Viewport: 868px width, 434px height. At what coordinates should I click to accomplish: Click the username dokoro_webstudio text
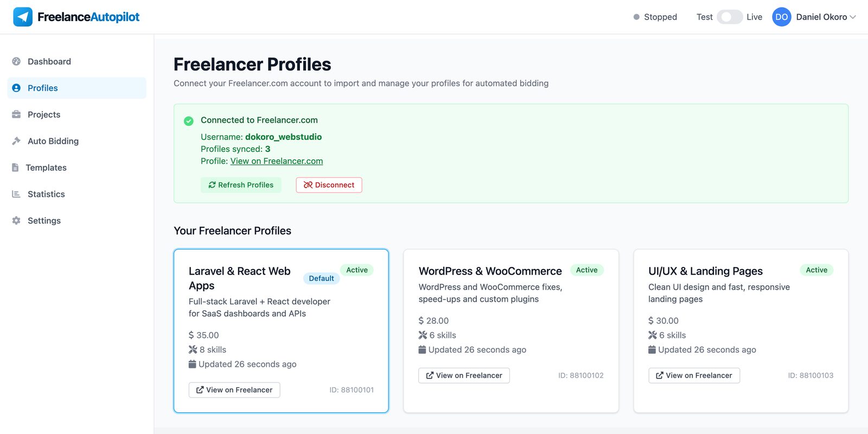pyautogui.click(x=283, y=137)
